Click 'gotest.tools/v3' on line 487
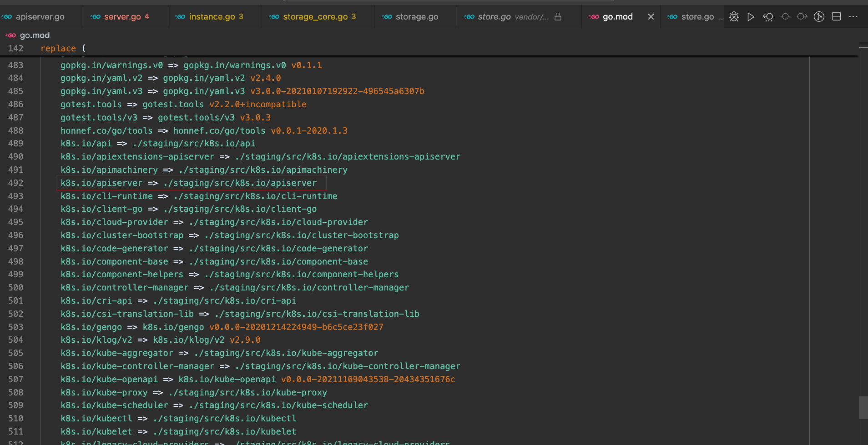This screenshot has height=445, width=868. [x=99, y=118]
